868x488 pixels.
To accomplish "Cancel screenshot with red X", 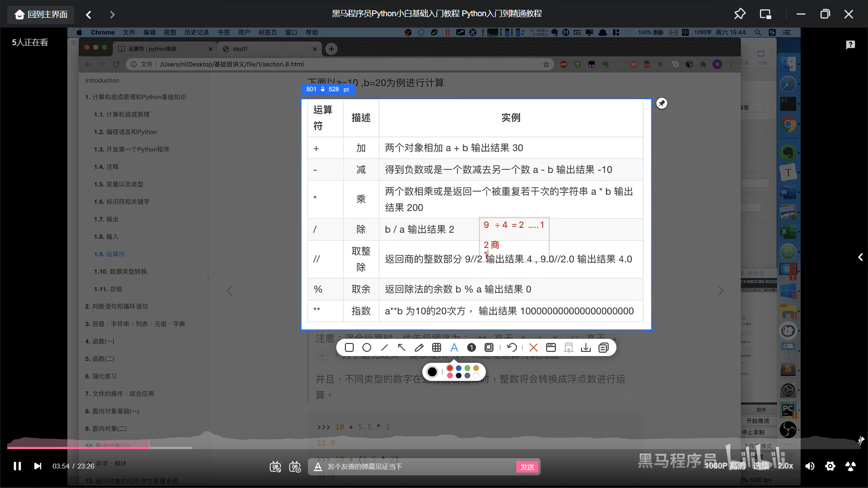I will pos(533,347).
